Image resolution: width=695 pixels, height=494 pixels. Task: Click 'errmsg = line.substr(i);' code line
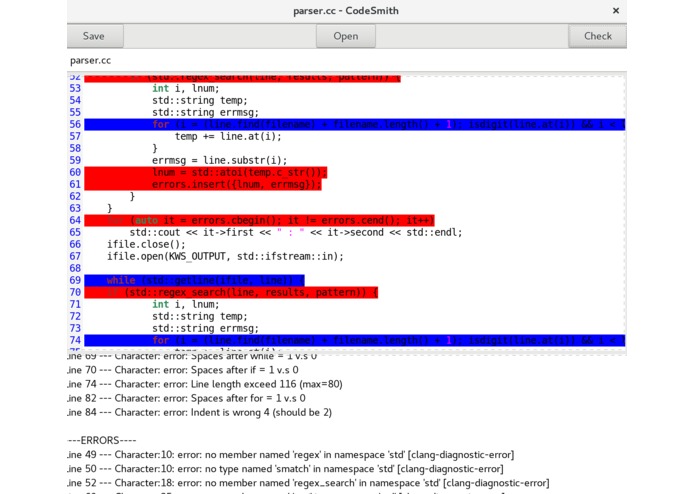tap(219, 160)
